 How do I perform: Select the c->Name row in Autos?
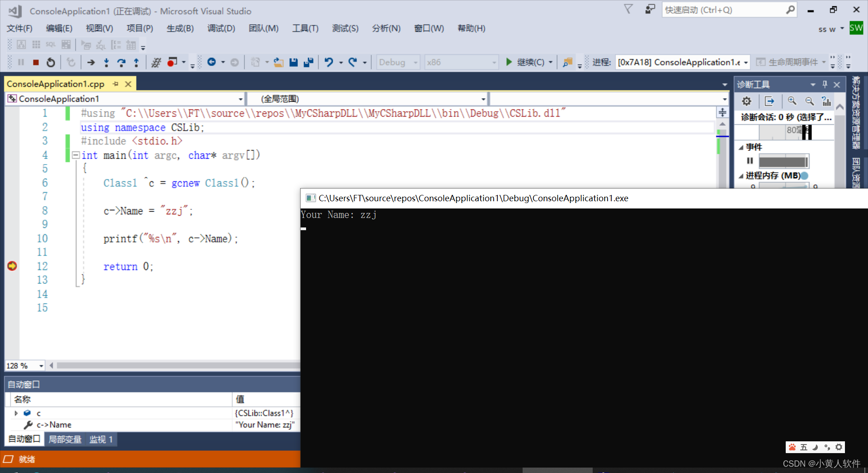[152, 425]
